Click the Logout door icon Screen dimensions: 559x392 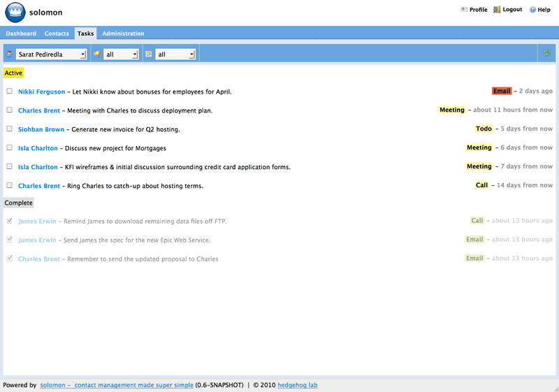click(497, 10)
